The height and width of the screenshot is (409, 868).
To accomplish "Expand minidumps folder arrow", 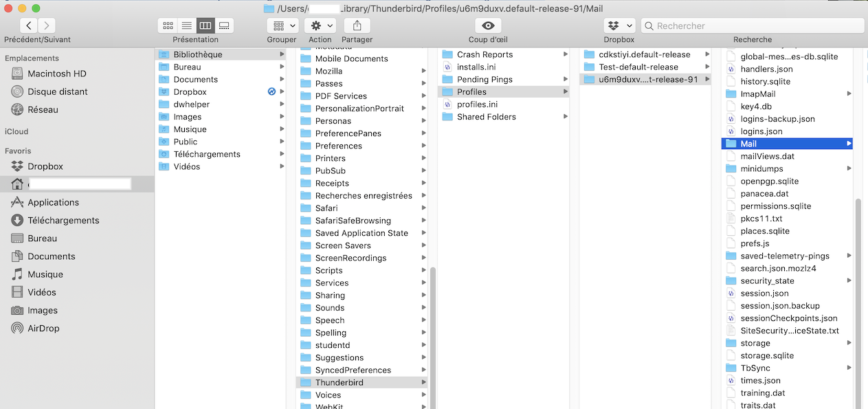I will coord(849,168).
